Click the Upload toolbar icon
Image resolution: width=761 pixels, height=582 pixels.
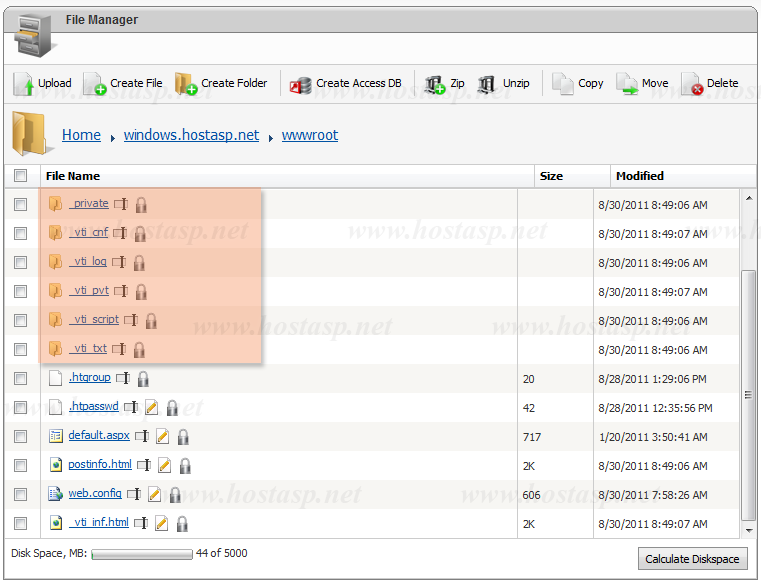click(24, 84)
